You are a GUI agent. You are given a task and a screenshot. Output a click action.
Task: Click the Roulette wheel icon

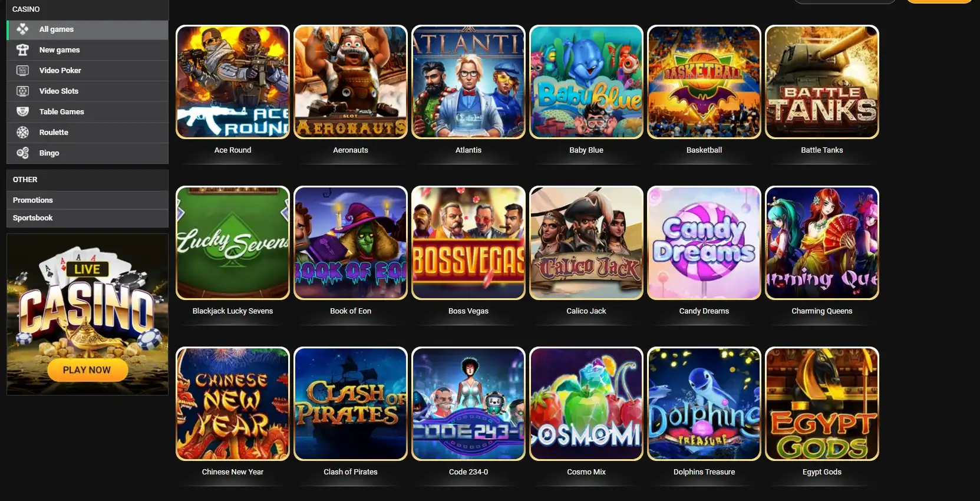click(22, 132)
